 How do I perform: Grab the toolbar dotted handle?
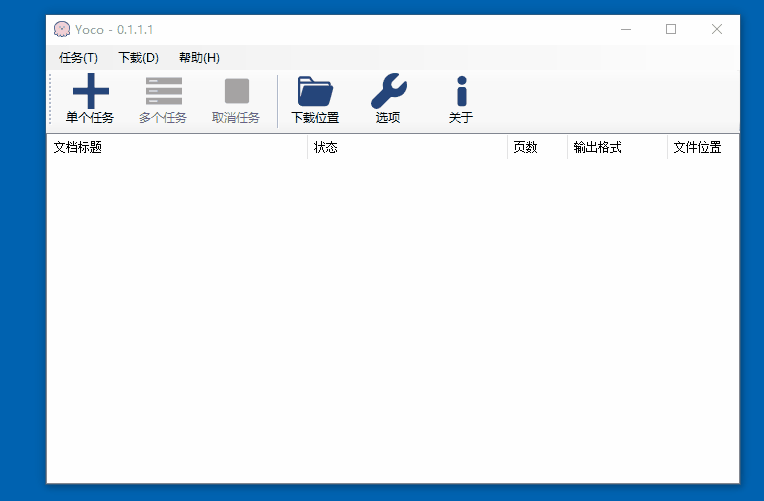50,99
